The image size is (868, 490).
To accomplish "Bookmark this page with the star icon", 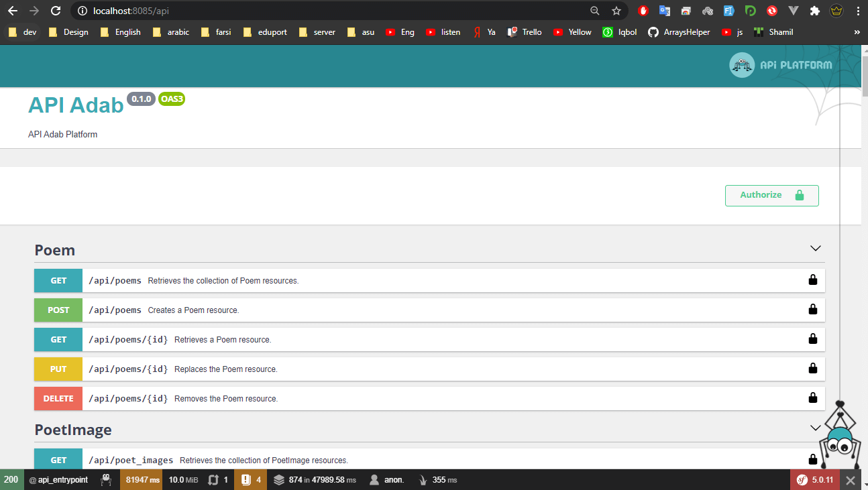I will 616,11.
